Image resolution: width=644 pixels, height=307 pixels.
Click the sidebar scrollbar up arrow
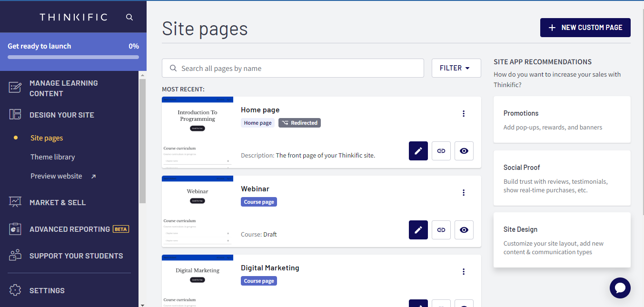142,74
